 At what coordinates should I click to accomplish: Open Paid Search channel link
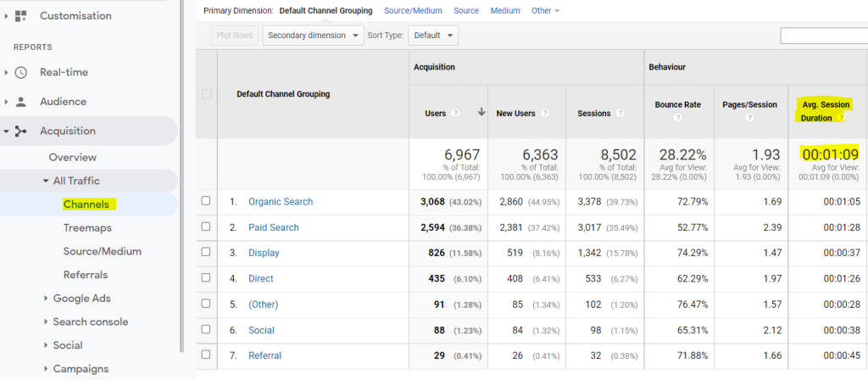point(274,227)
